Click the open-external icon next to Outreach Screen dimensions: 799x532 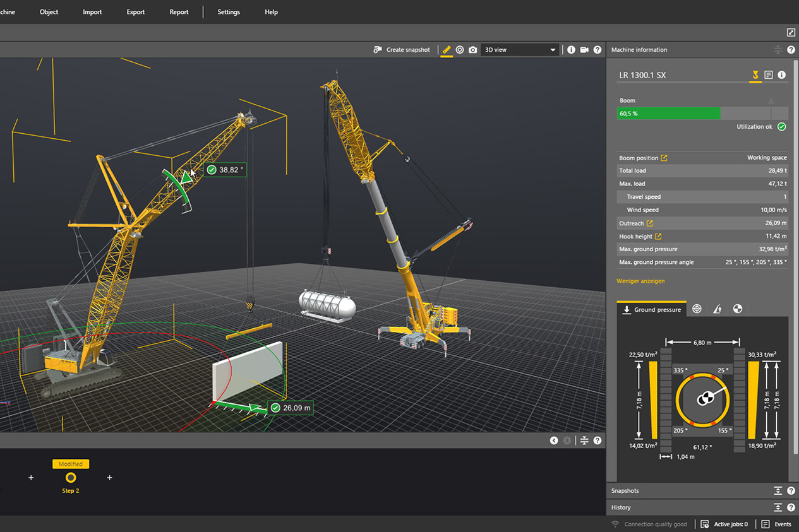click(x=650, y=223)
